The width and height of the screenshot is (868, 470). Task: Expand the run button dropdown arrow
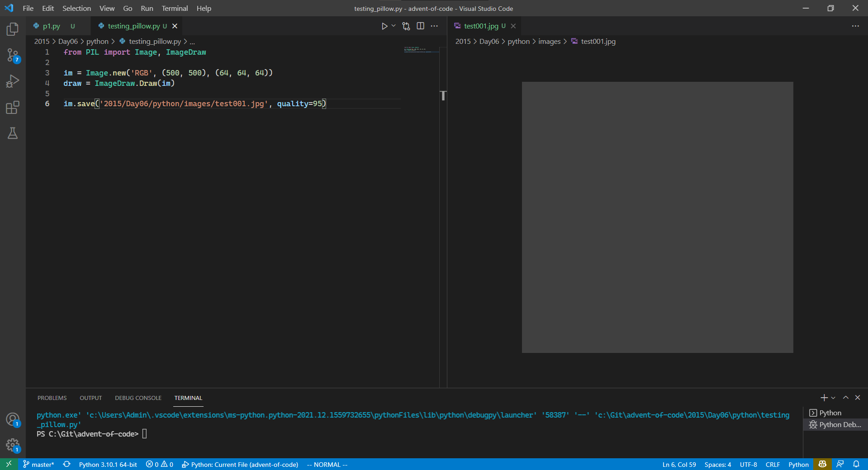pyautogui.click(x=394, y=26)
